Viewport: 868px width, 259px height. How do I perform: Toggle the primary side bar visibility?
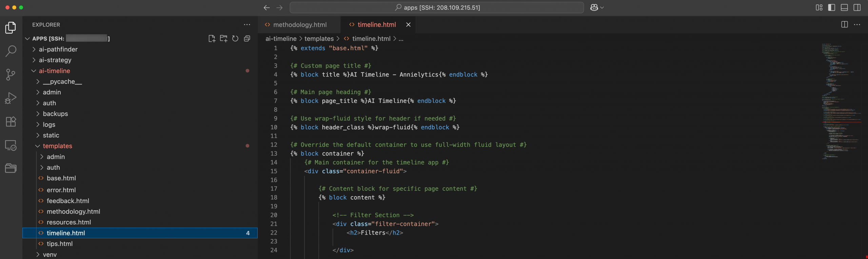[x=831, y=7]
